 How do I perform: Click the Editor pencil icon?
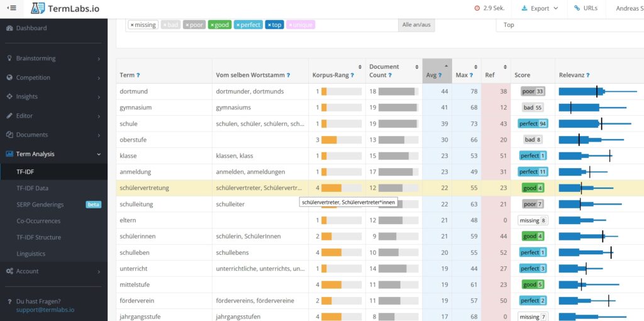pos(9,115)
